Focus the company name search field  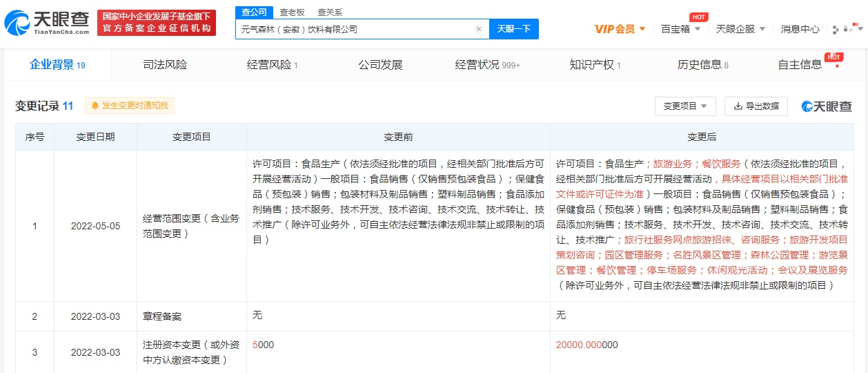(362, 30)
